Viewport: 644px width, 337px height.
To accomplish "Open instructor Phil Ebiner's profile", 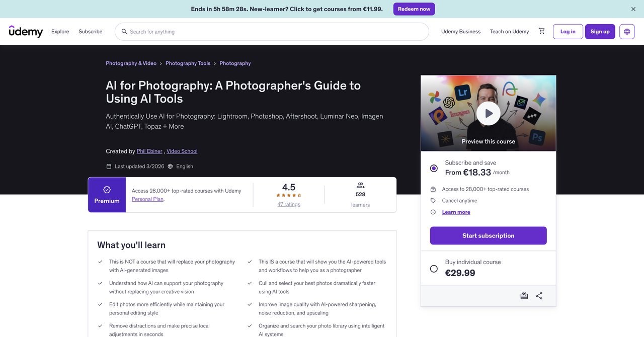I will tap(149, 151).
